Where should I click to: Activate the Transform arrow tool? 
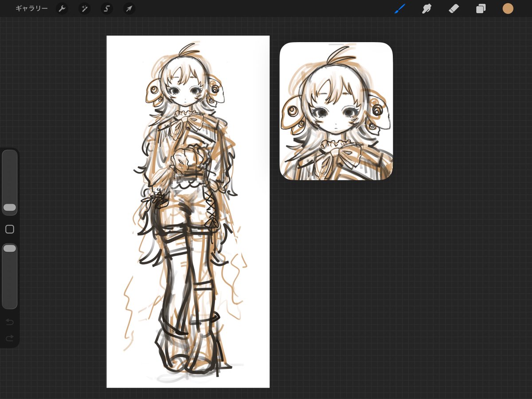pos(129,8)
